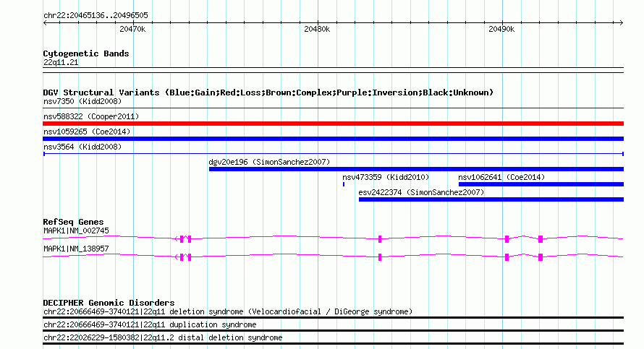Viewport: 644px width, 349px height.
Task: Select the blue esv2422374 gain bar
Action: (491, 199)
